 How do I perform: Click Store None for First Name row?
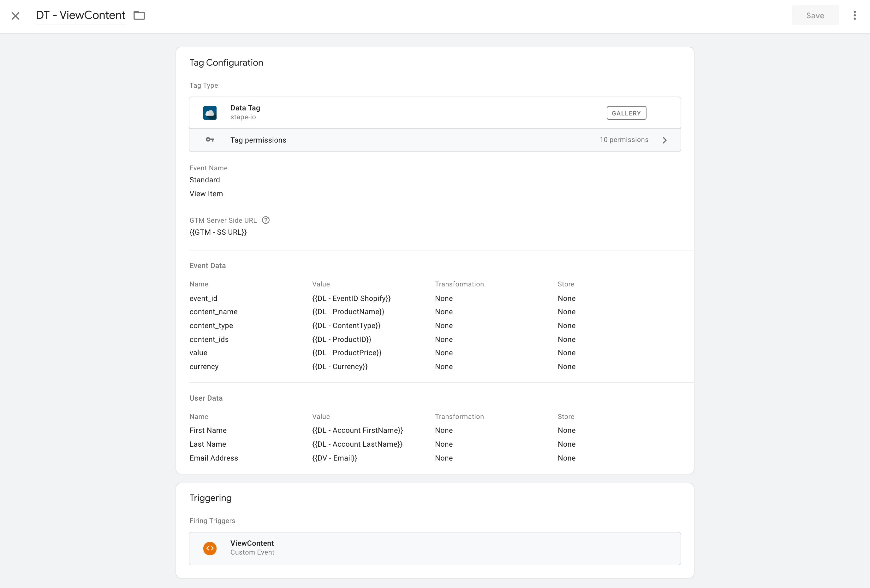pyautogui.click(x=566, y=430)
